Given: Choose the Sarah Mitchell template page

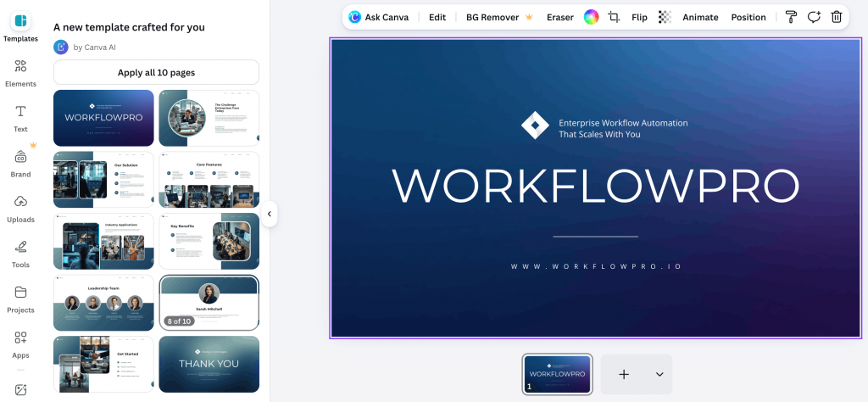Looking at the screenshot, I should (x=209, y=302).
